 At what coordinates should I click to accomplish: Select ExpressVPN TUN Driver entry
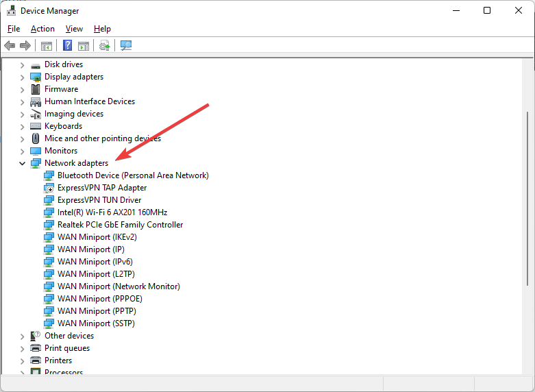click(x=99, y=199)
